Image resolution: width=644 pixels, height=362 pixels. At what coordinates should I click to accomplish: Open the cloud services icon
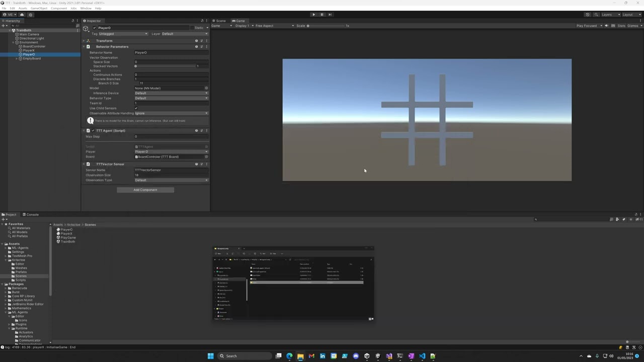(22, 15)
